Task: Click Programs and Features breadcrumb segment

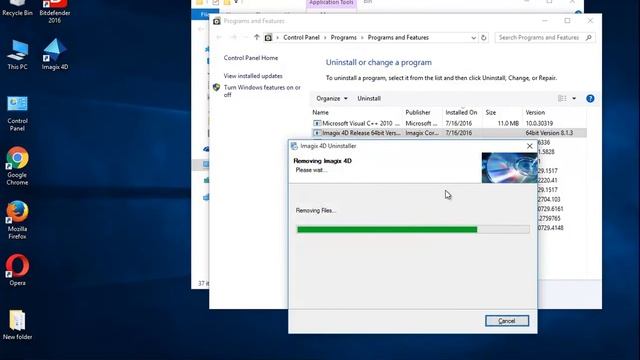Action: tap(398, 38)
